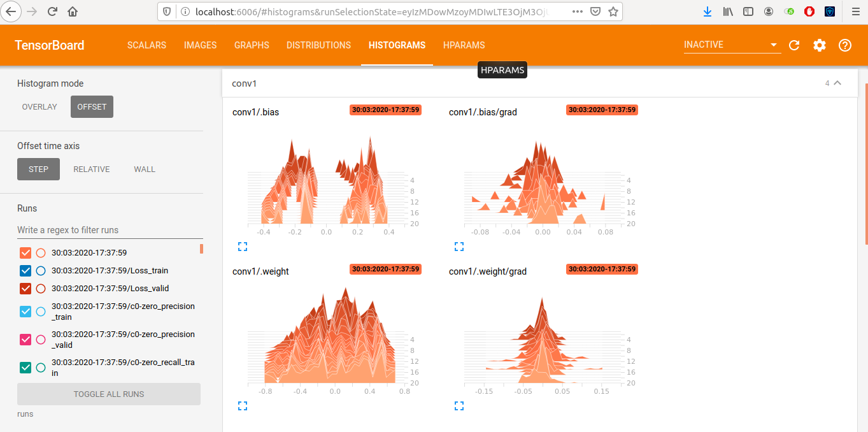Image resolution: width=868 pixels, height=432 pixels.
Task: Uncheck Loss_train run checkbox
Action: (25, 270)
